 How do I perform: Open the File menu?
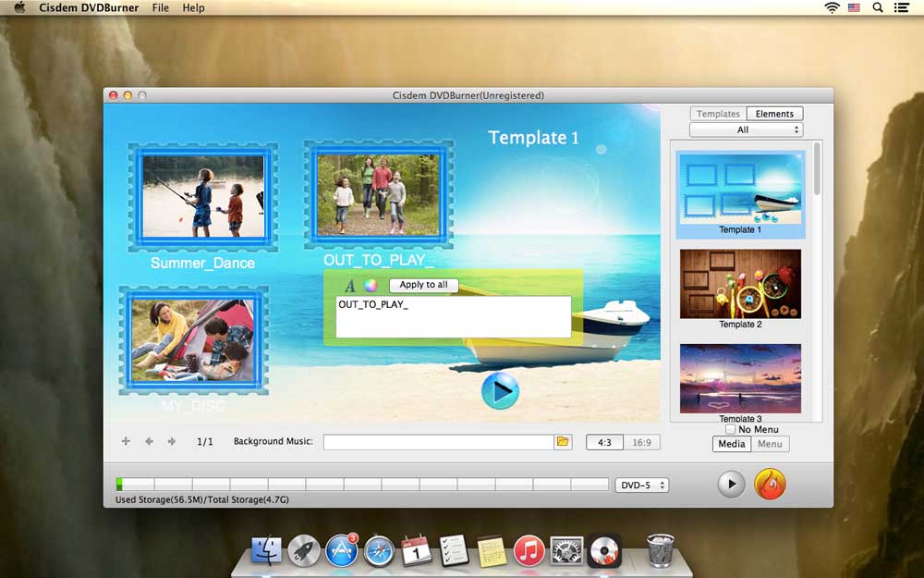pos(161,7)
